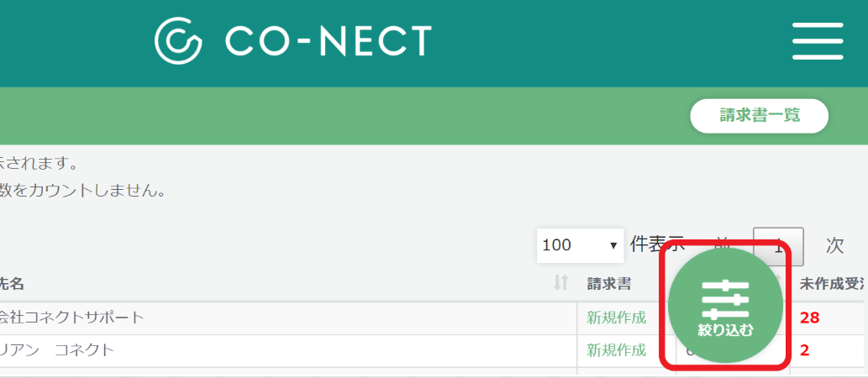Open the 絞り込む filter button

725,306
